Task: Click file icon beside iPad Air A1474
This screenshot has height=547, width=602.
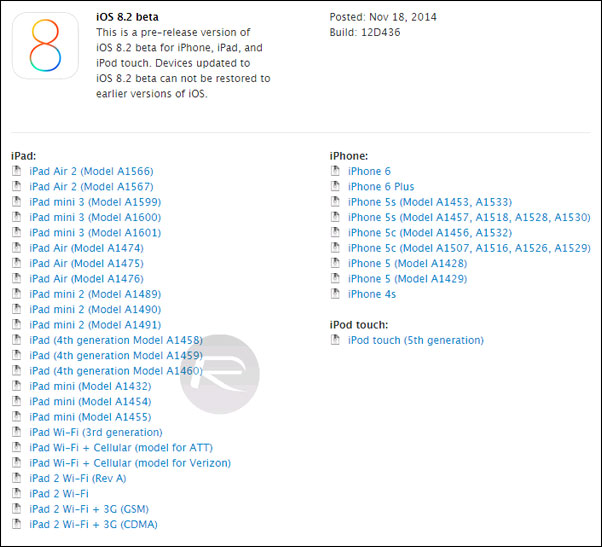Action: coord(17,247)
